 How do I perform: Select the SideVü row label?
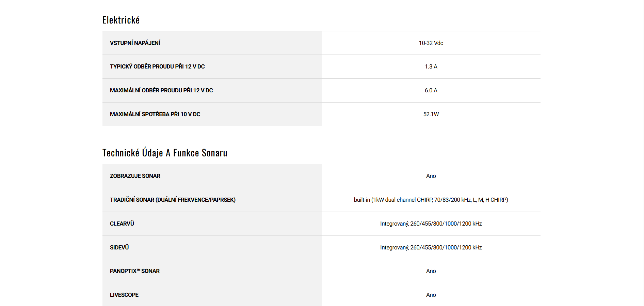[119, 248]
